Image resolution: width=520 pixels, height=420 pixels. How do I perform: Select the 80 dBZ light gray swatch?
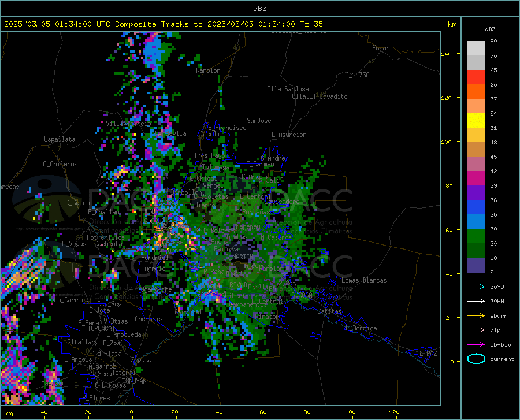476,48
